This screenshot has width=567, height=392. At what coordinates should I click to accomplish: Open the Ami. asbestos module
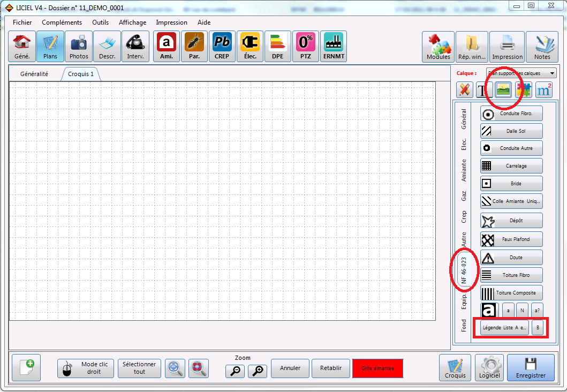point(167,46)
